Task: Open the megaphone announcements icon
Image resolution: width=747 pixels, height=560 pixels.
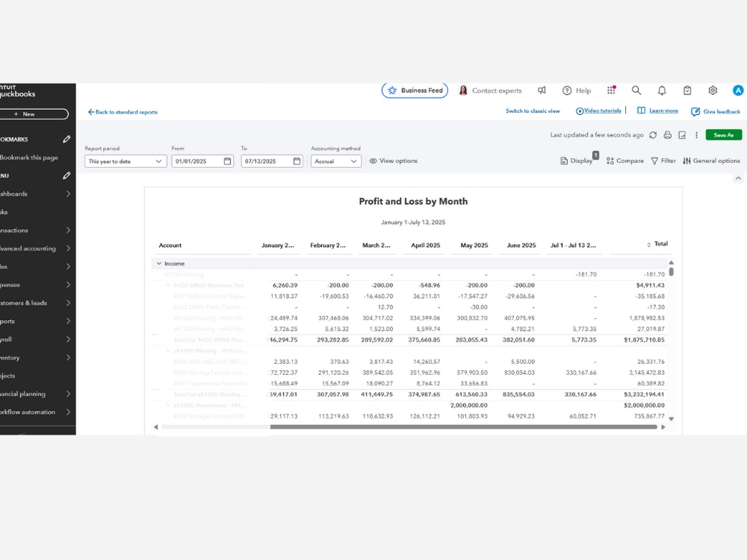Action: [542, 90]
